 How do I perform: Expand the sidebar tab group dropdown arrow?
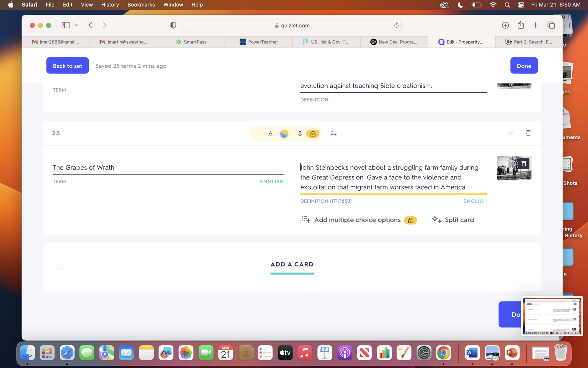pyautogui.click(x=76, y=25)
